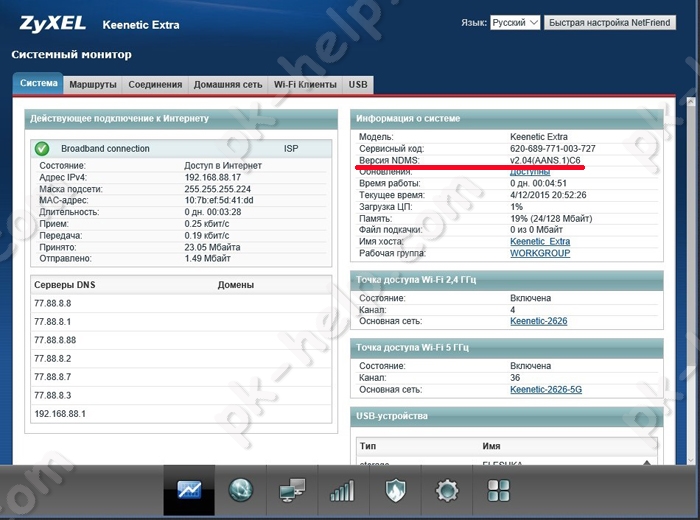Click the DNS server 77.88.8.1 row

click(181, 322)
